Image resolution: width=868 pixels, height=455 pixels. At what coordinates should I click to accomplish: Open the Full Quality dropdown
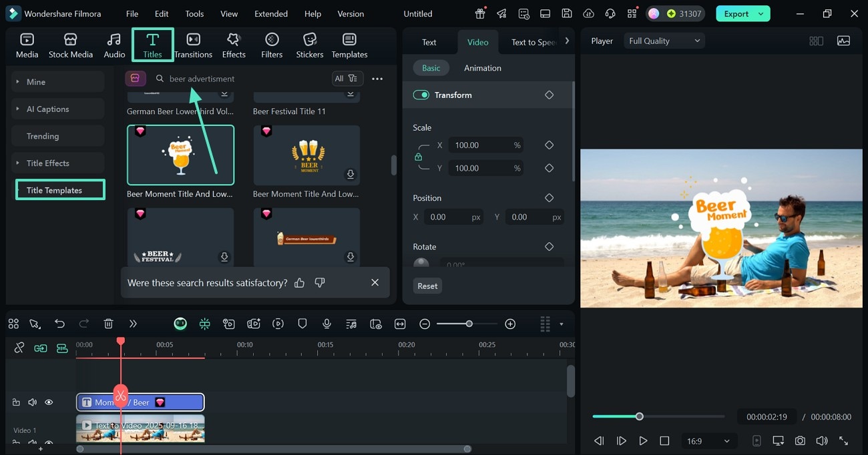coord(664,41)
